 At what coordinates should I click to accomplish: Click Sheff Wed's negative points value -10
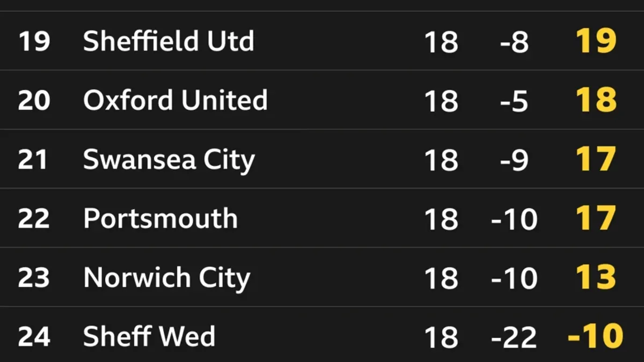point(595,337)
